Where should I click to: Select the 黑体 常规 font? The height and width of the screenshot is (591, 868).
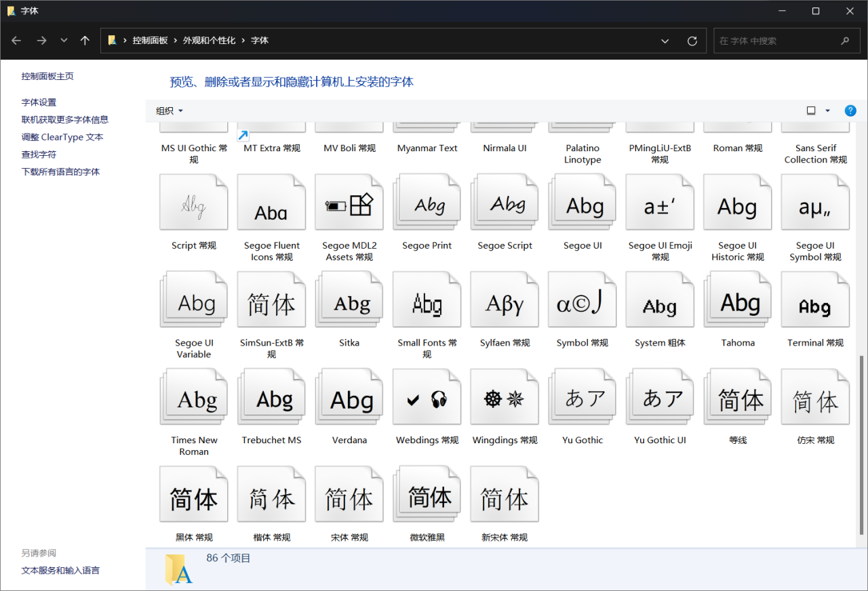pyautogui.click(x=194, y=494)
